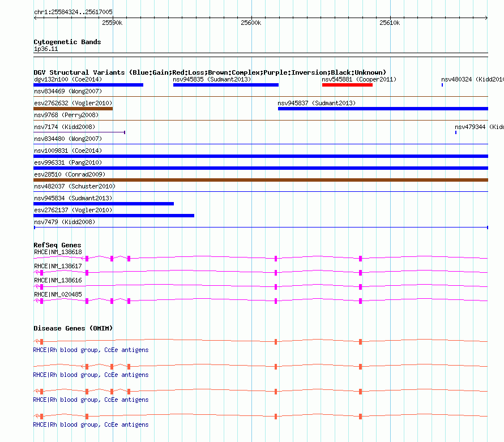Click the first RHCE Rh blood group OMIM link
This screenshot has height=442, width=504.
click(91, 350)
